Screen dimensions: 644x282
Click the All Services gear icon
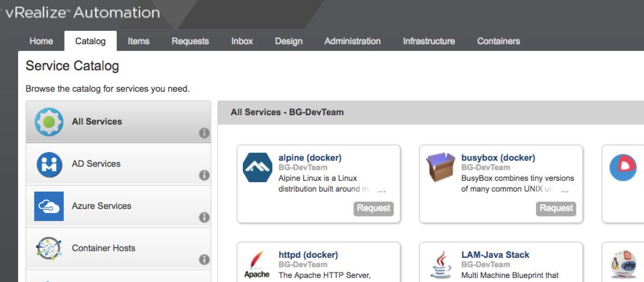[x=49, y=122]
